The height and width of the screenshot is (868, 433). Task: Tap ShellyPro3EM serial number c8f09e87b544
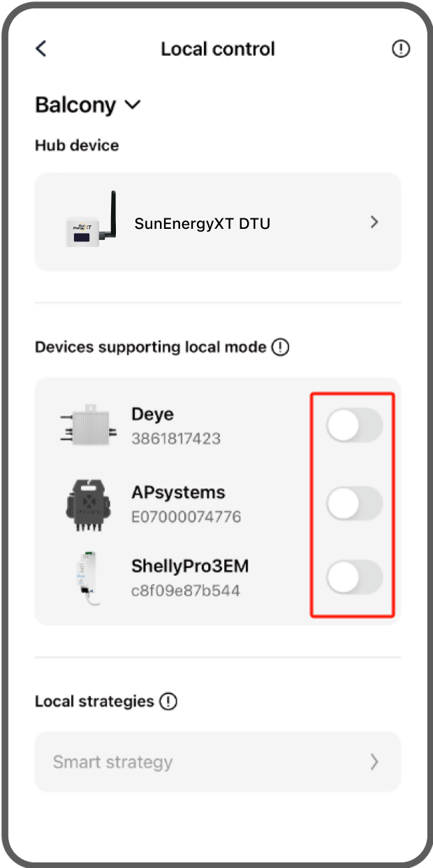186,591
